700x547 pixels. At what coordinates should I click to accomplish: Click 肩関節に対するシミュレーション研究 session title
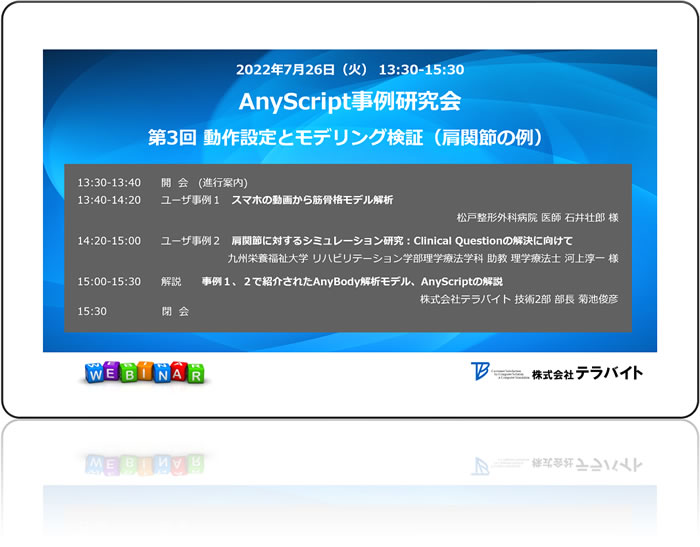click(402, 241)
